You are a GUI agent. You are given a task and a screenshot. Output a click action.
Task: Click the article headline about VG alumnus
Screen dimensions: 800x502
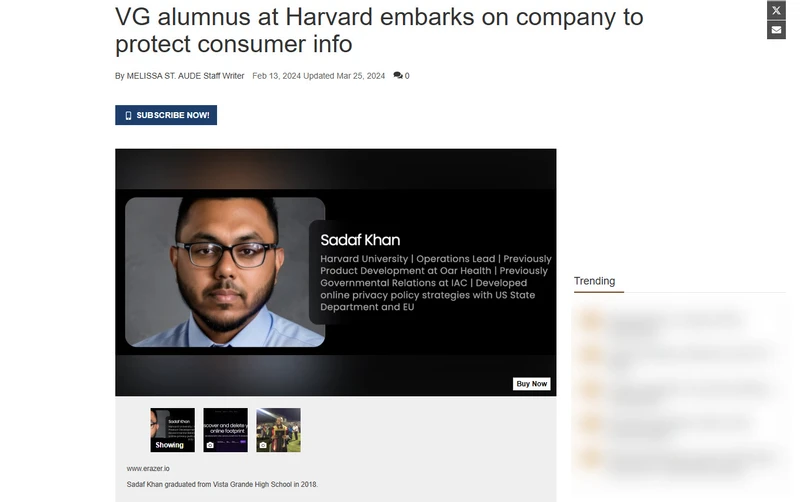380,30
